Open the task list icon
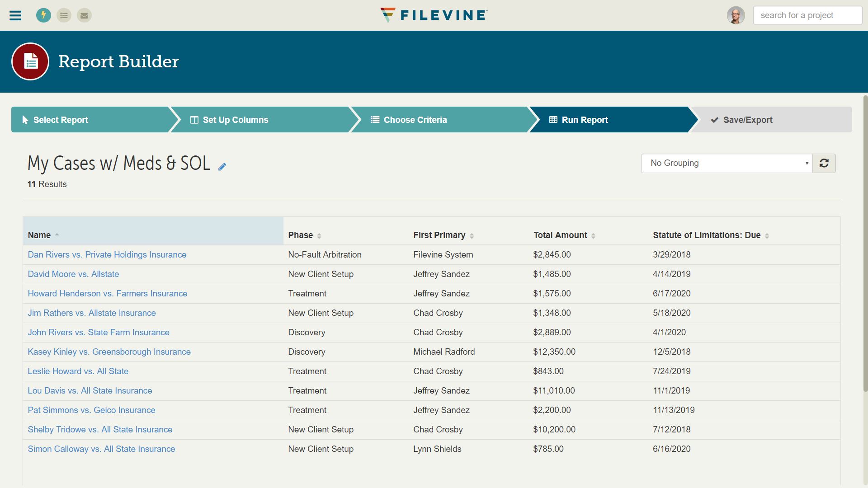 [64, 15]
